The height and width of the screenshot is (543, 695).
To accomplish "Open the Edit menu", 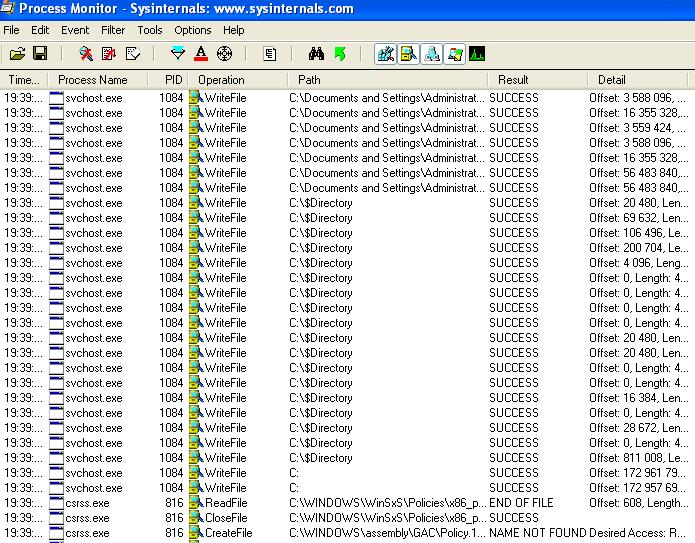I will coord(40,30).
